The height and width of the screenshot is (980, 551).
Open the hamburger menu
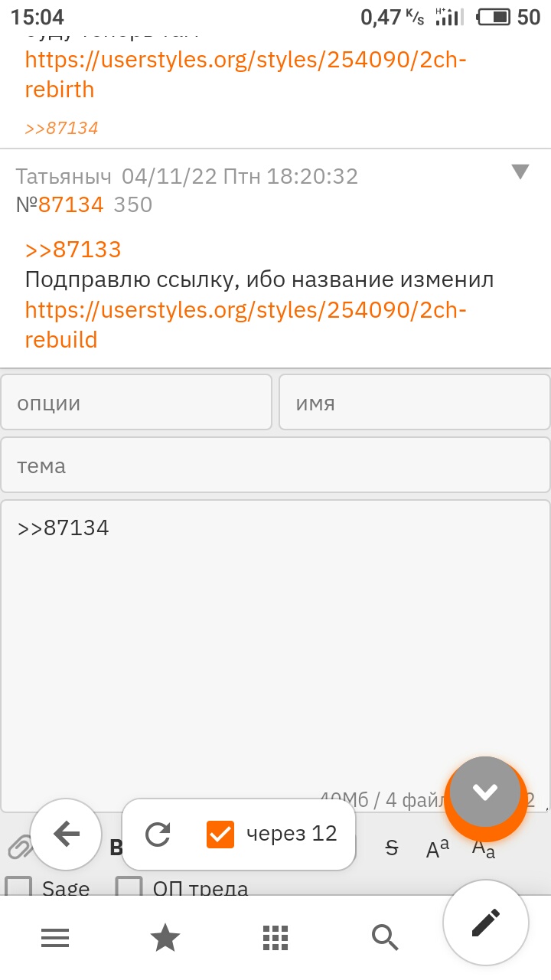(55, 937)
